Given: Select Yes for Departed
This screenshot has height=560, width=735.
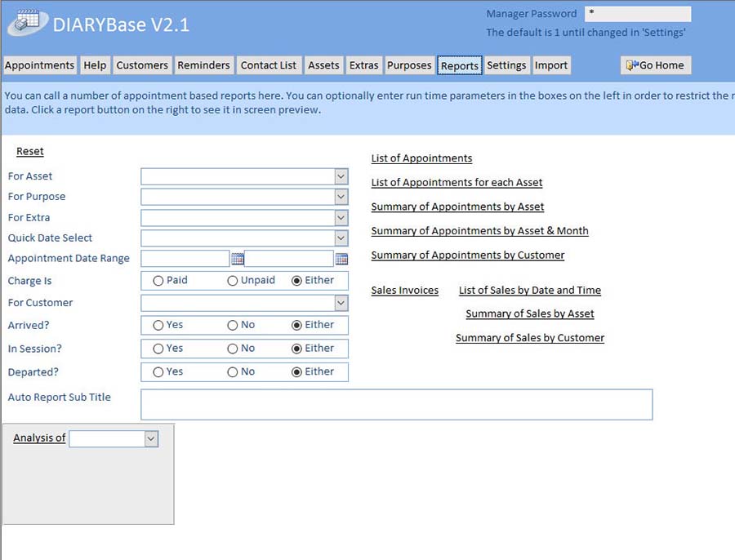Looking at the screenshot, I should 158,372.
